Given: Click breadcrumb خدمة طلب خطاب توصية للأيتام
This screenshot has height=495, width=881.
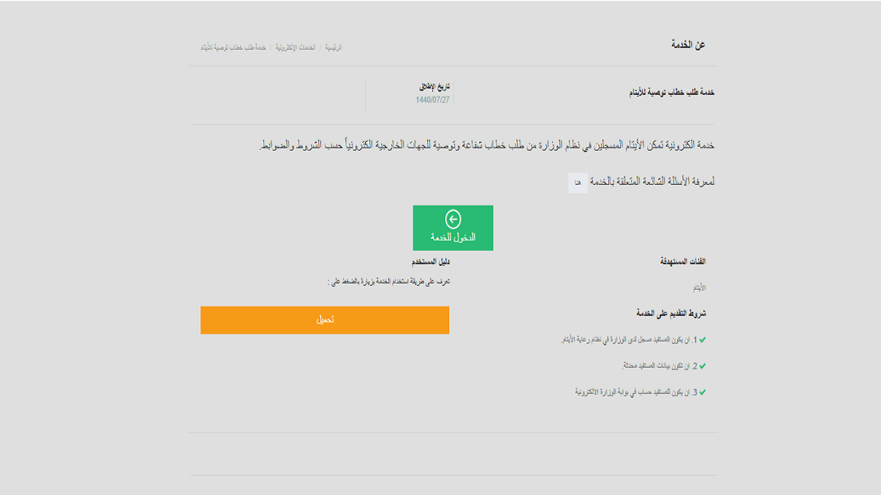Looking at the screenshot, I should point(233,48).
